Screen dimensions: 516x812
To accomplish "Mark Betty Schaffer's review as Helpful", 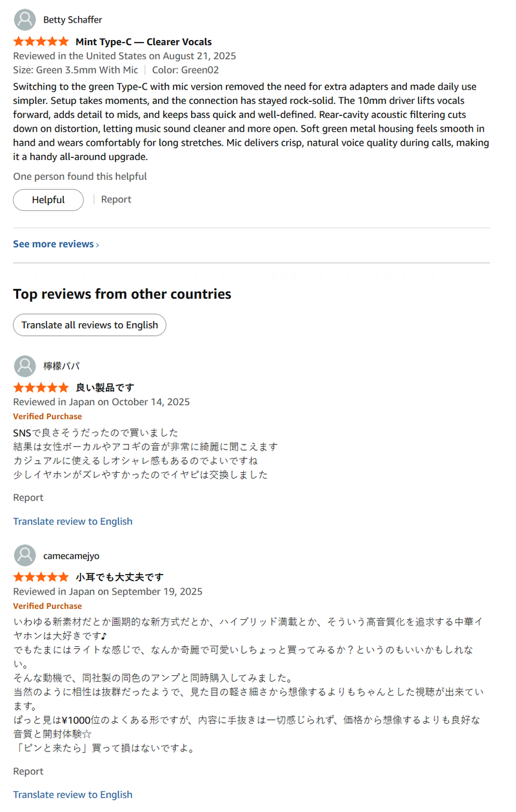I will (48, 200).
